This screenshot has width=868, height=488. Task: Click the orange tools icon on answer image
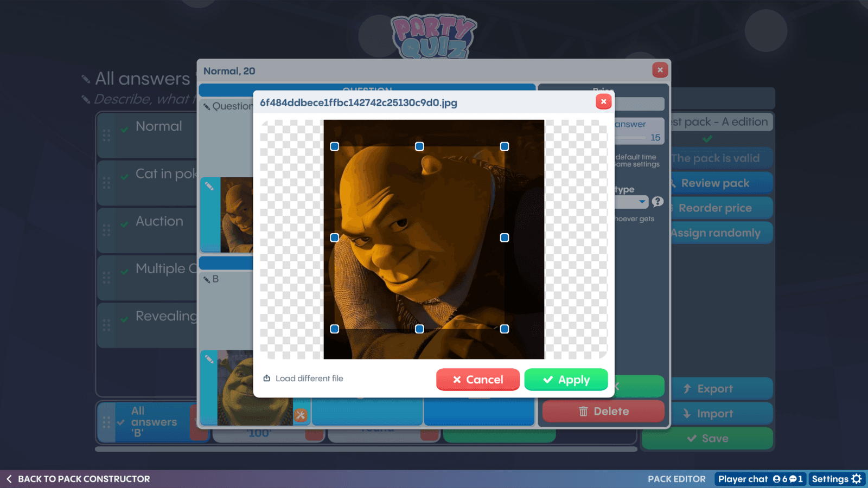tap(301, 415)
